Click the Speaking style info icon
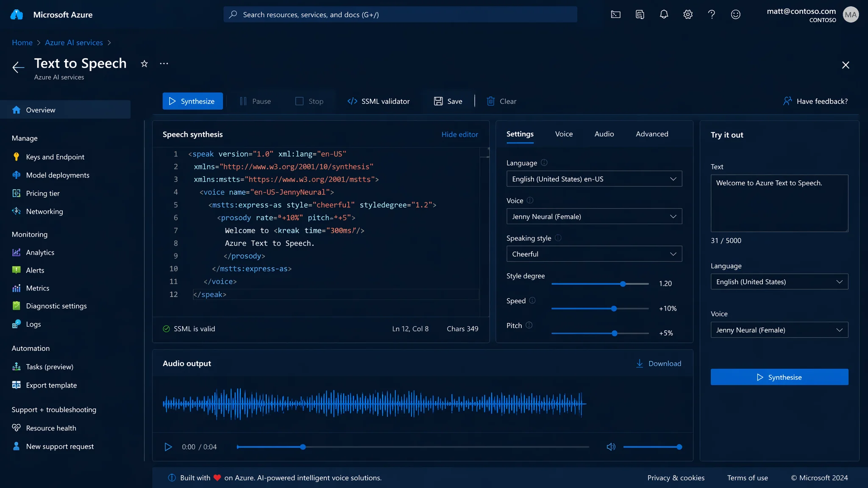 pyautogui.click(x=558, y=238)
